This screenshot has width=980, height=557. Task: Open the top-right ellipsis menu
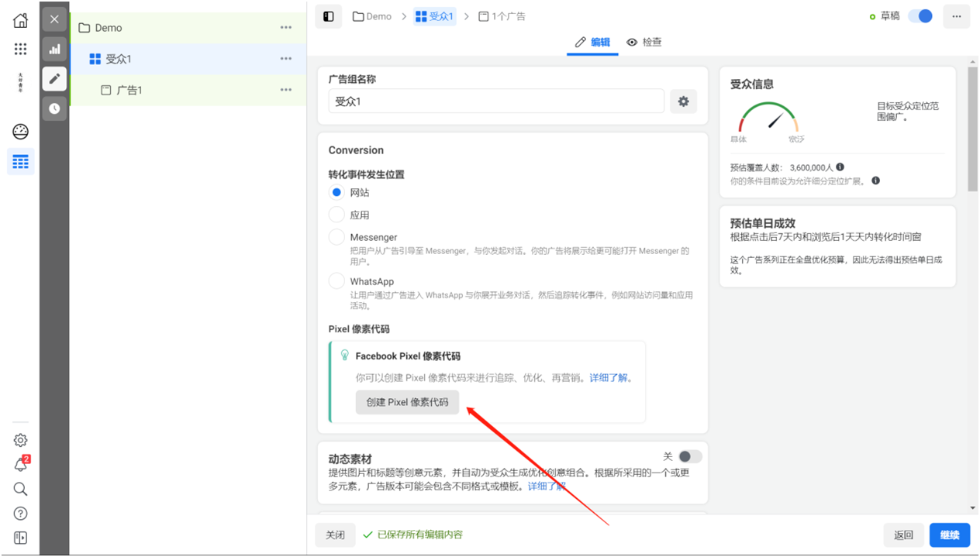[x=956, y=15]
